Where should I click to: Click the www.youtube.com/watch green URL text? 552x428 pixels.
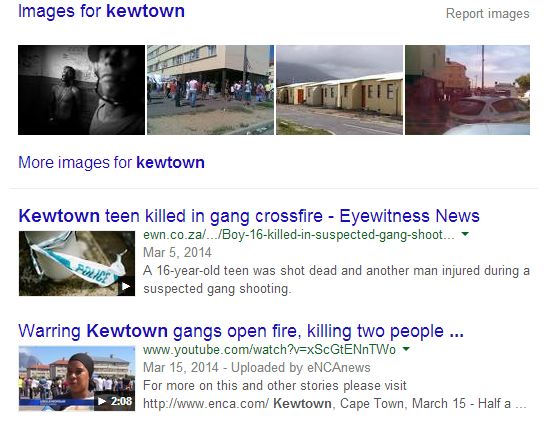pyautogui.click(x=269, y=350)
